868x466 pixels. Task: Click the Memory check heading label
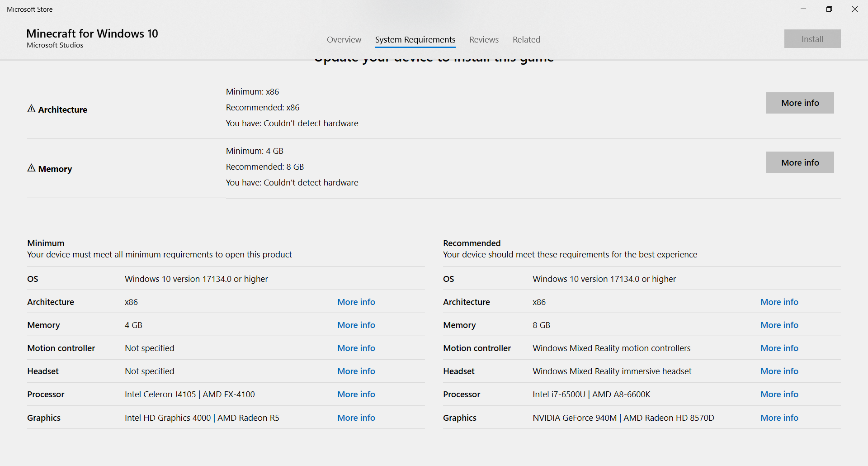(55, 169)
